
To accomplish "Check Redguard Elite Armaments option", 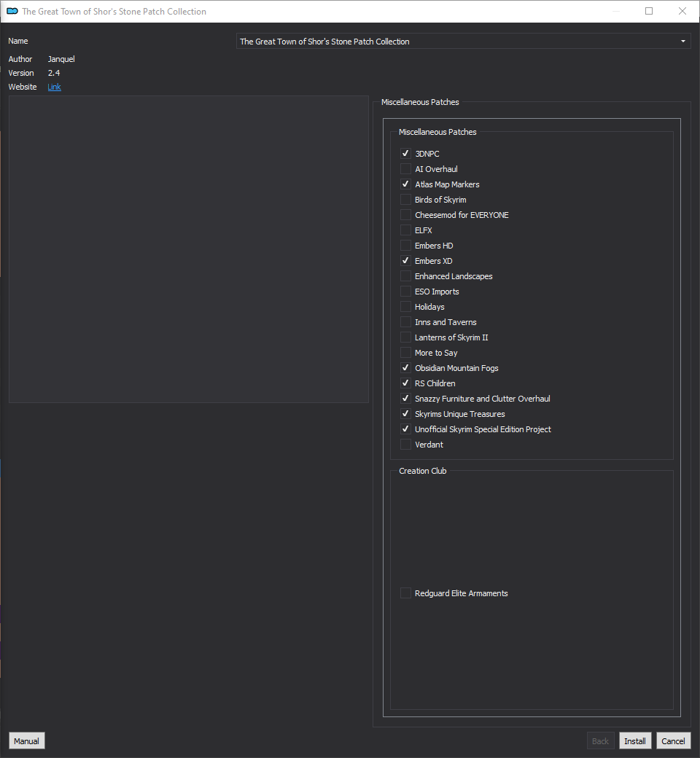I will click(x=405, y=593).
